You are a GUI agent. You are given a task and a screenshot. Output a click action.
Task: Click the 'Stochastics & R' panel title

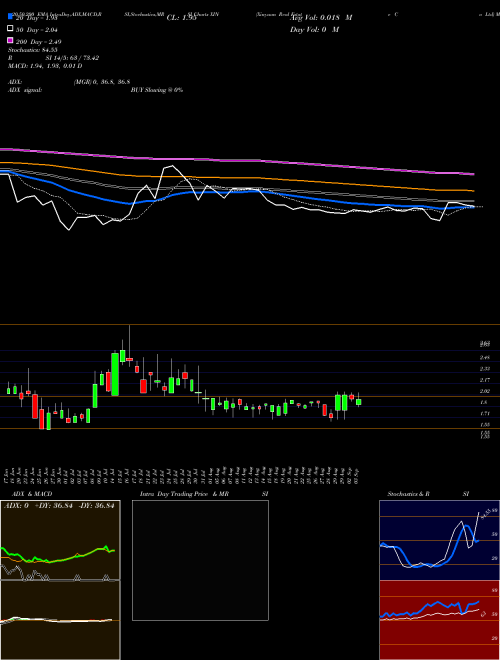[409, 494]
